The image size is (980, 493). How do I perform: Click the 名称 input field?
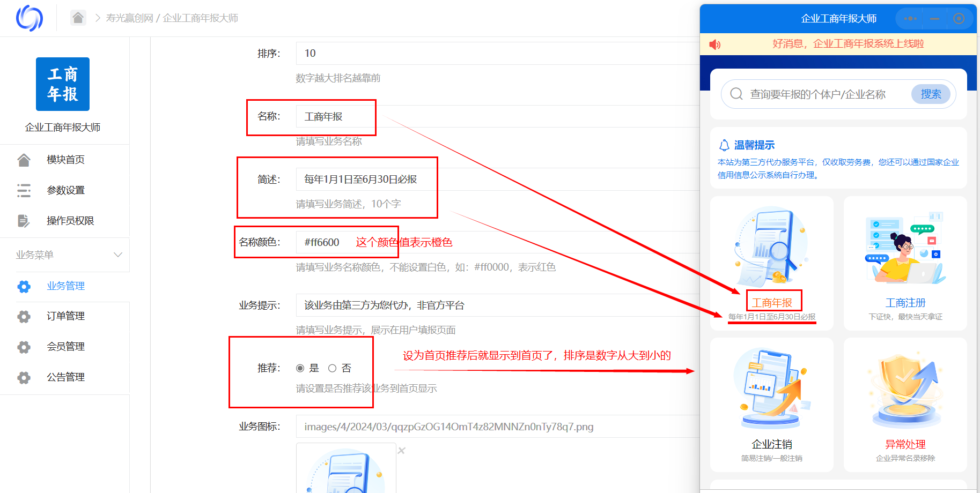click(x=498, y=116)
